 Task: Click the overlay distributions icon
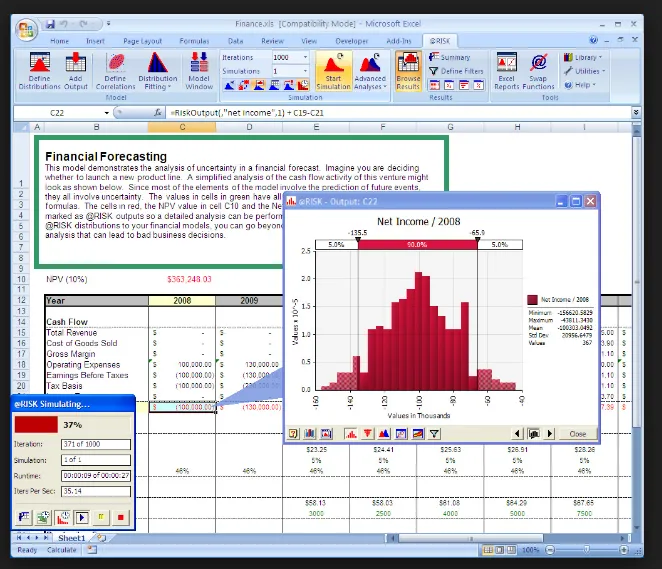384,434
